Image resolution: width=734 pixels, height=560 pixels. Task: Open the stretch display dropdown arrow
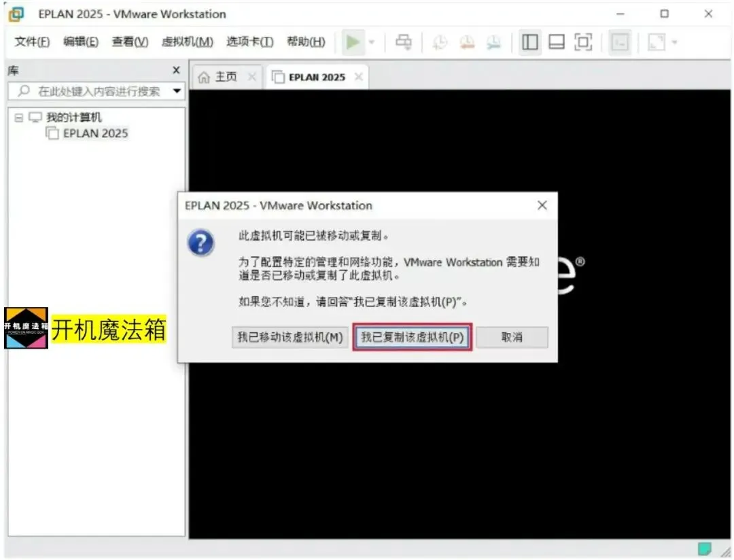(x=675, y=42)
